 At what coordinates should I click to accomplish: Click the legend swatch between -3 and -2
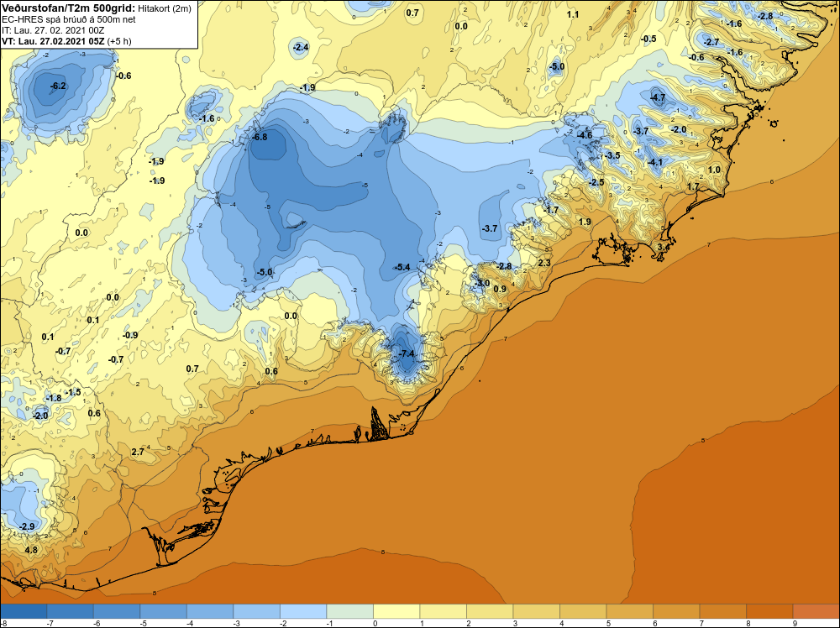coord(256,611)
